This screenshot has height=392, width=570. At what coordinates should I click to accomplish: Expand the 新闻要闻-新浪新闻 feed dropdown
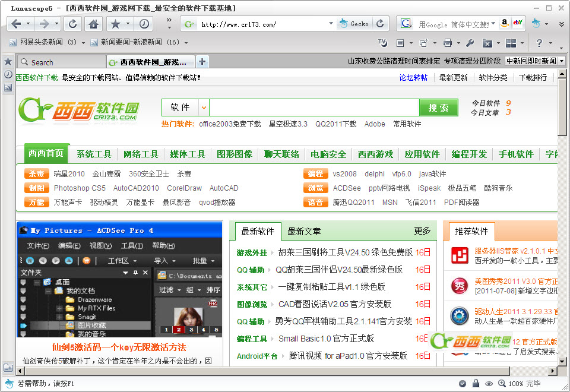(186, 43)
